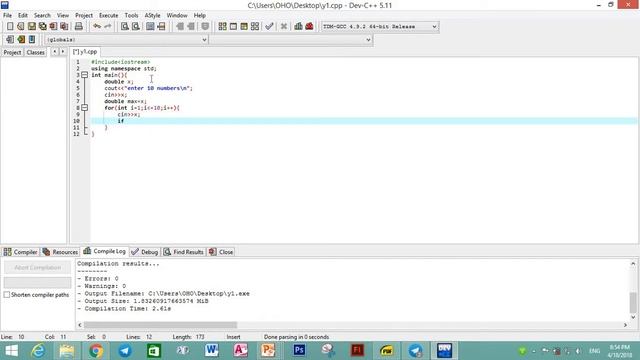Run the program with the Run icon

(233, 27)
